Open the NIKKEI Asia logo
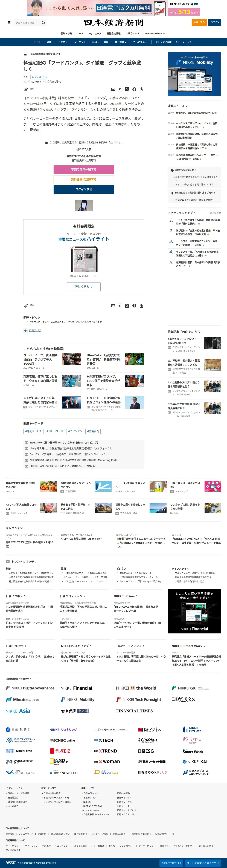227x868 pixels. (18, 711)
